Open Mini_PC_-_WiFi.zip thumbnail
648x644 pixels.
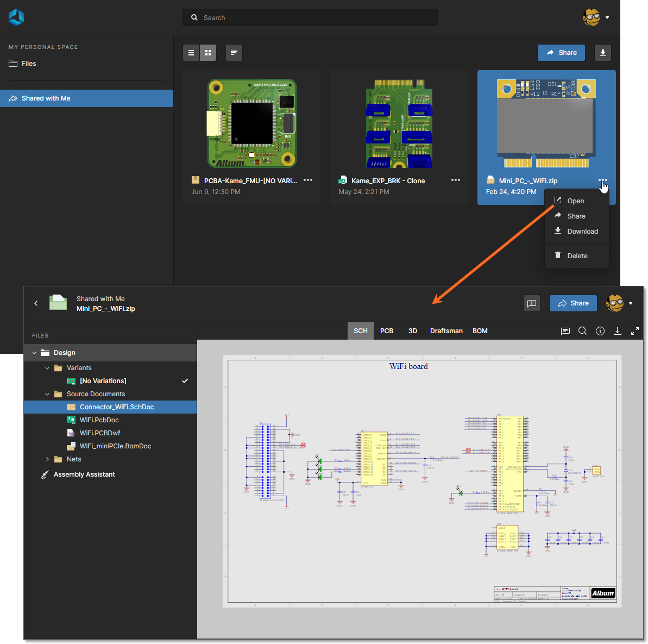click(546, 123)
